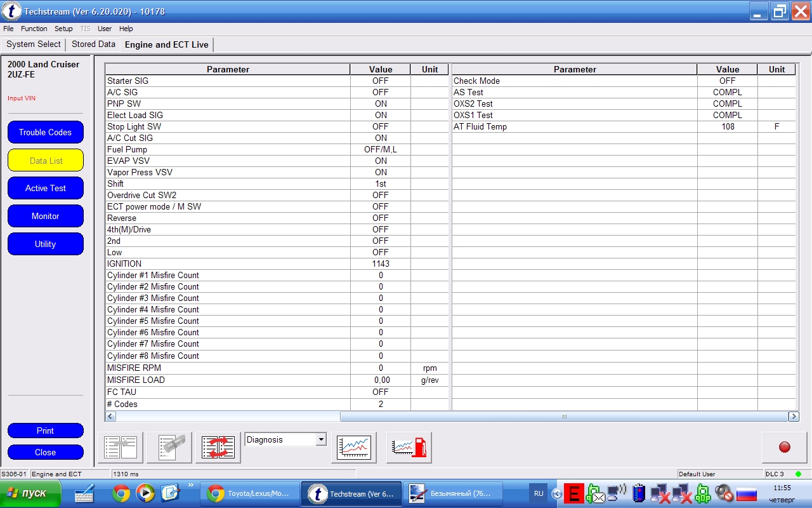Switch to the Stored Data tab
Viewport: 812px width, 508px height.
tap(93, 44)
